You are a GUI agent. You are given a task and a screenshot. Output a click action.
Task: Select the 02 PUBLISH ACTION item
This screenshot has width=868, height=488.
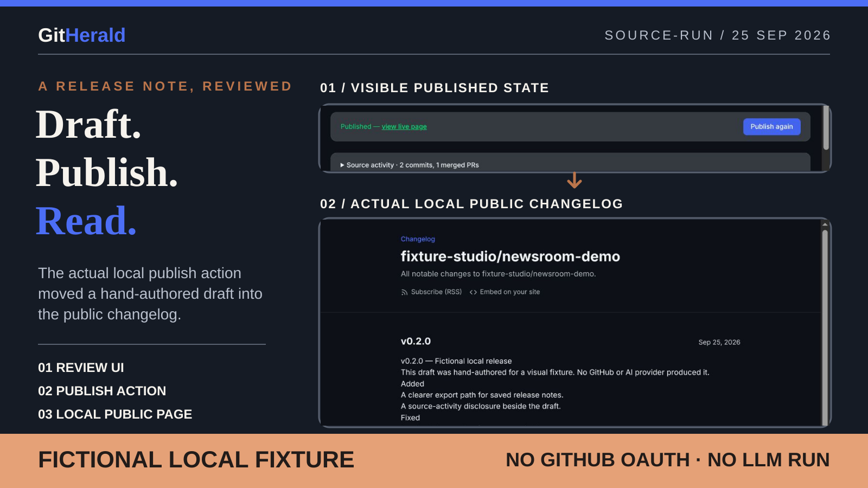(x=102, y=391)
